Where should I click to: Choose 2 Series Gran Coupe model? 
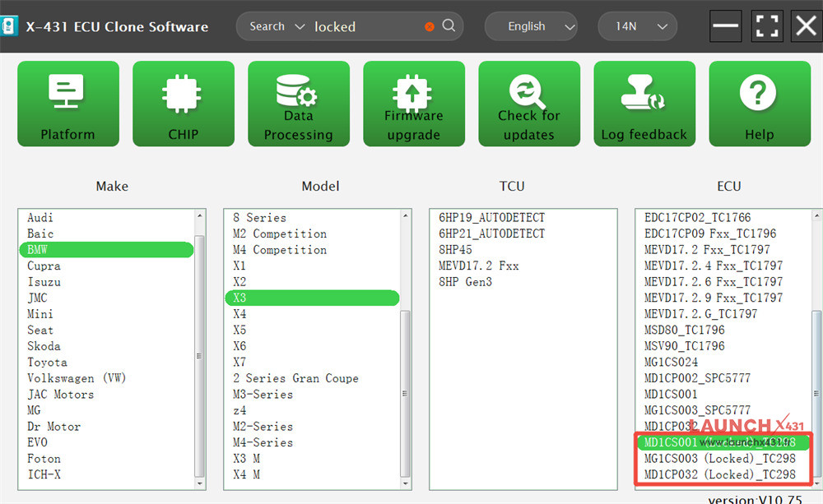click(295, 379)
